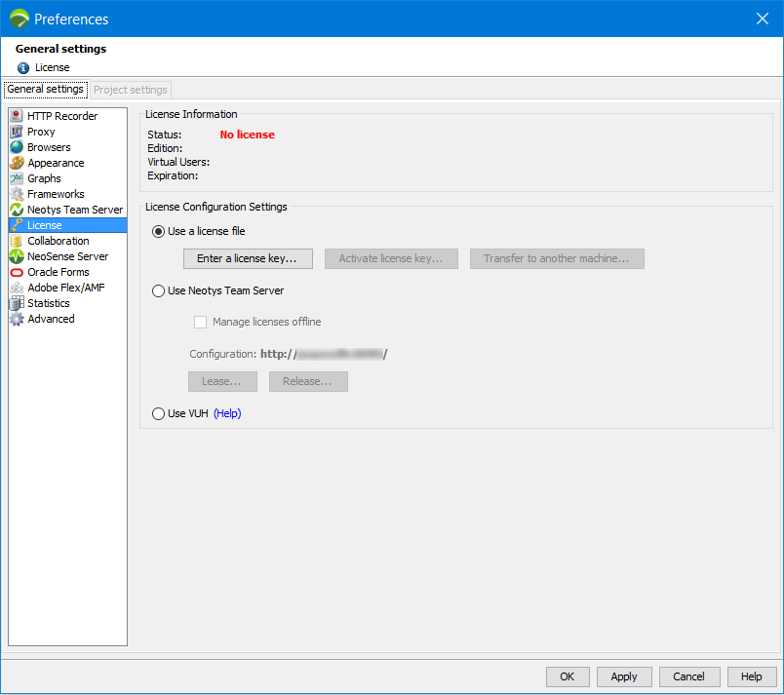
Task: Select the Graphs chart icon
Action: [17, 178]
